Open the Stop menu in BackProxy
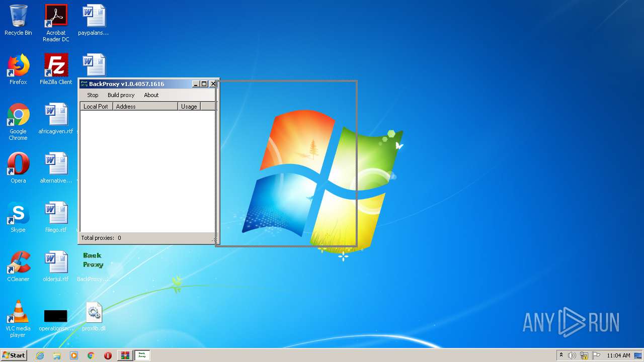Viewport: 644px width, 362px height. click(x=93, y=95)
